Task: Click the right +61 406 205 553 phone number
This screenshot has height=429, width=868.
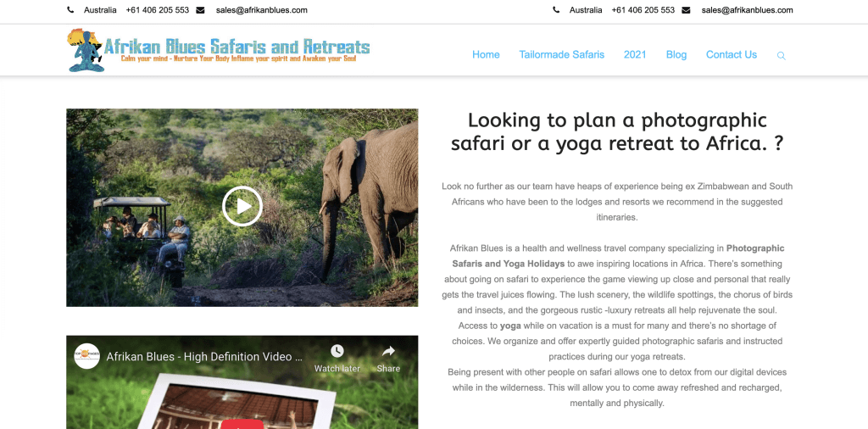Action: pos(643,10)
